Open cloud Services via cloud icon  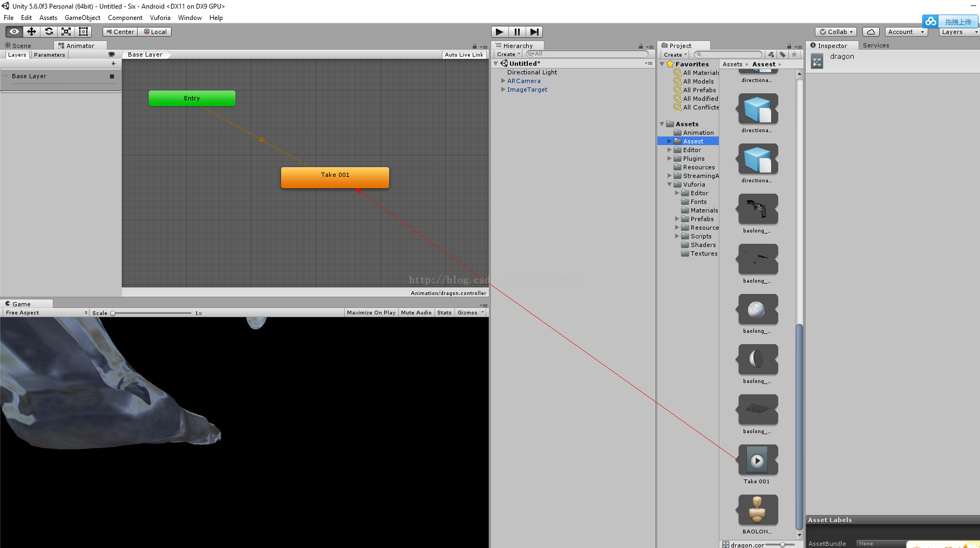click(x=871, y=32)
